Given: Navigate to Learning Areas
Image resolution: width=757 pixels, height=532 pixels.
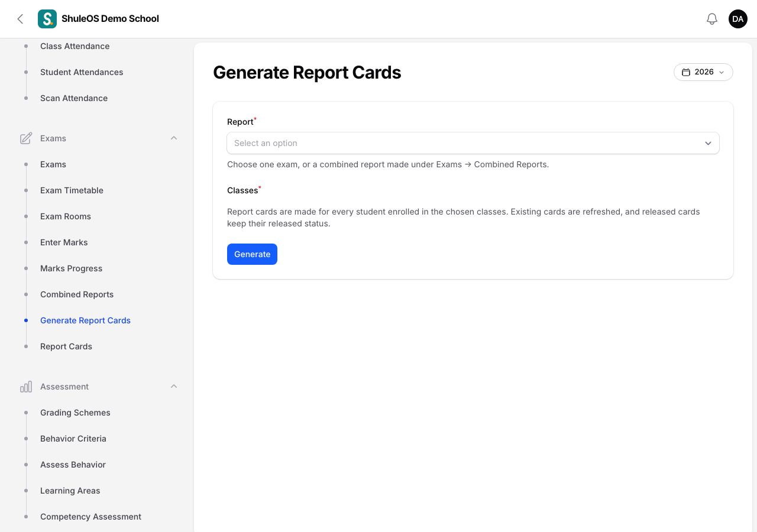Looking at the screenshot, I should coord(70,491).
